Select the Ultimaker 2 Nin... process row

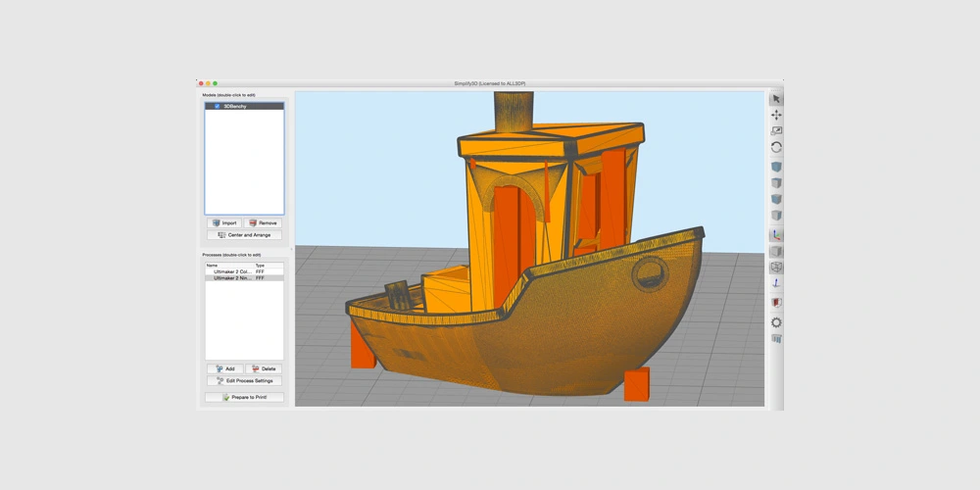[244, 278]
